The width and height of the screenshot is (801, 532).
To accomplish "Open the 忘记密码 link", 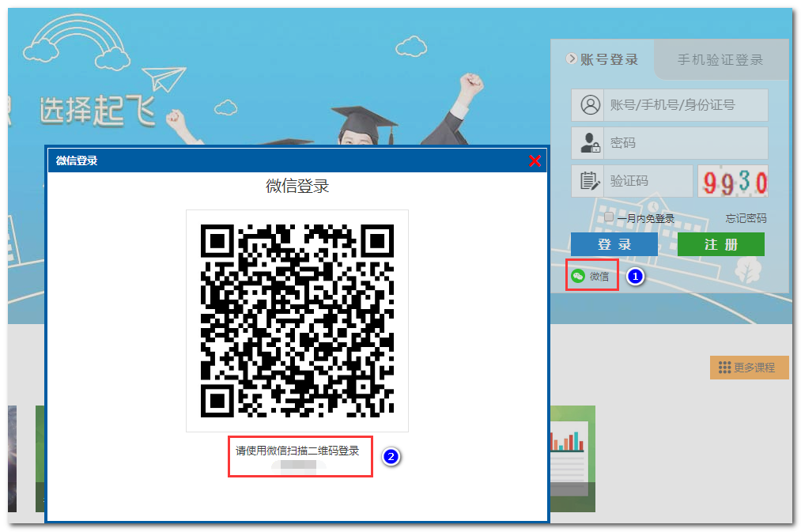I will pyautogui.click(x=746, y=218).
